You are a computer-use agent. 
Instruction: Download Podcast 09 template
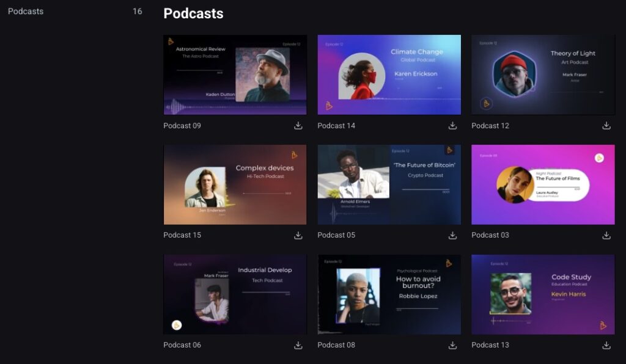[298, 126]
